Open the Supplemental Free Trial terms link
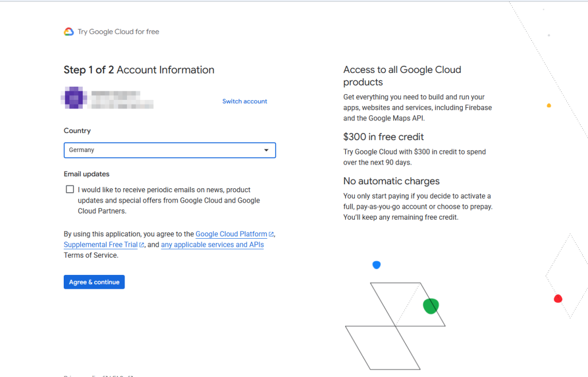Image resolution: width=588 pixels, height=377 pixels. 100,244
